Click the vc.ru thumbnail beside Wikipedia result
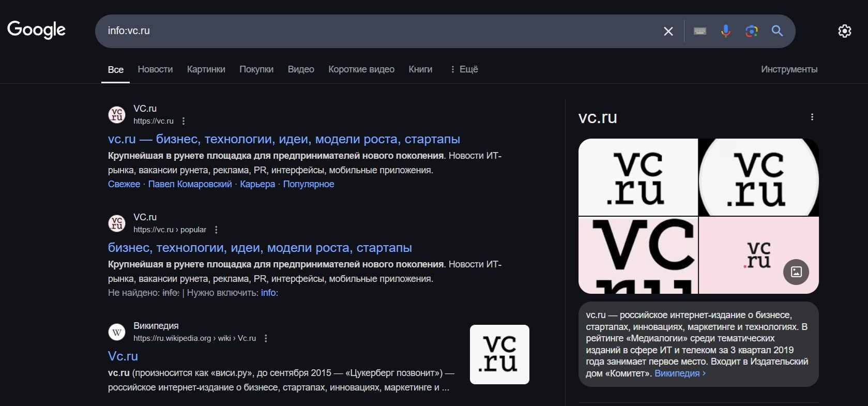 pos(499,354)
